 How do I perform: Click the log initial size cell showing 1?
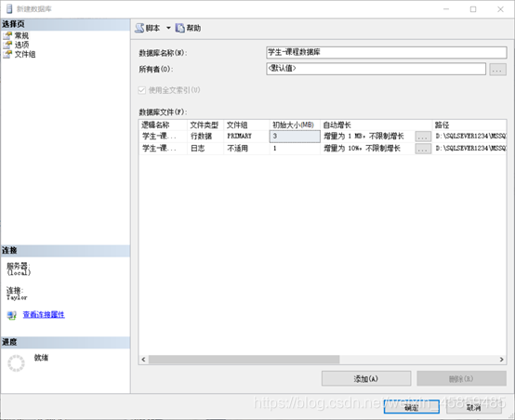coord(295,149)
